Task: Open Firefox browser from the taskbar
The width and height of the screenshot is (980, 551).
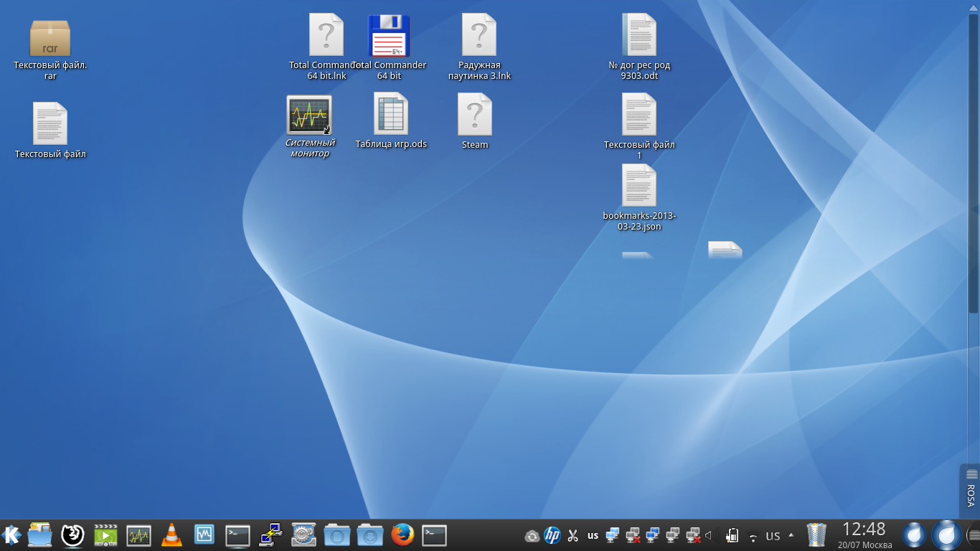Action: [402, 535]
